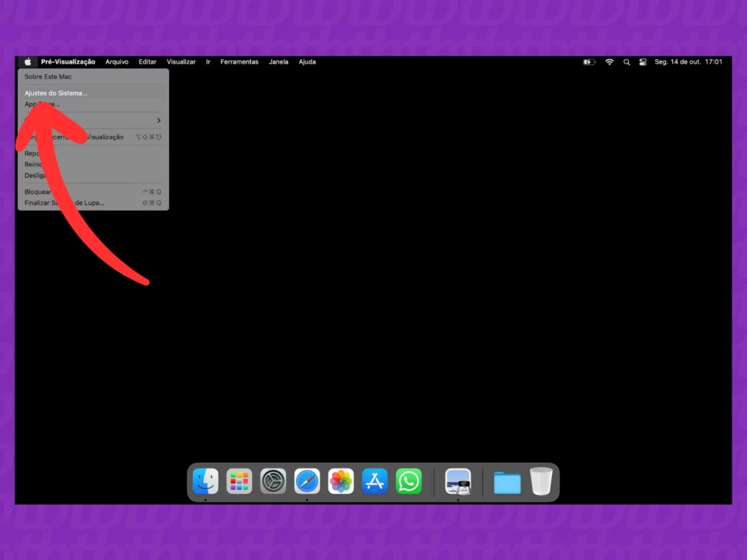Open the Ir menu

208,62
